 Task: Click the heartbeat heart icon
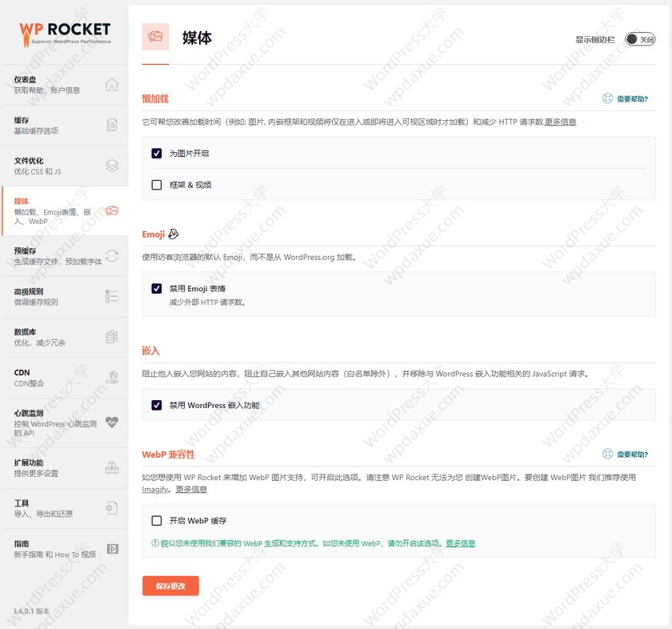[112, 423]
